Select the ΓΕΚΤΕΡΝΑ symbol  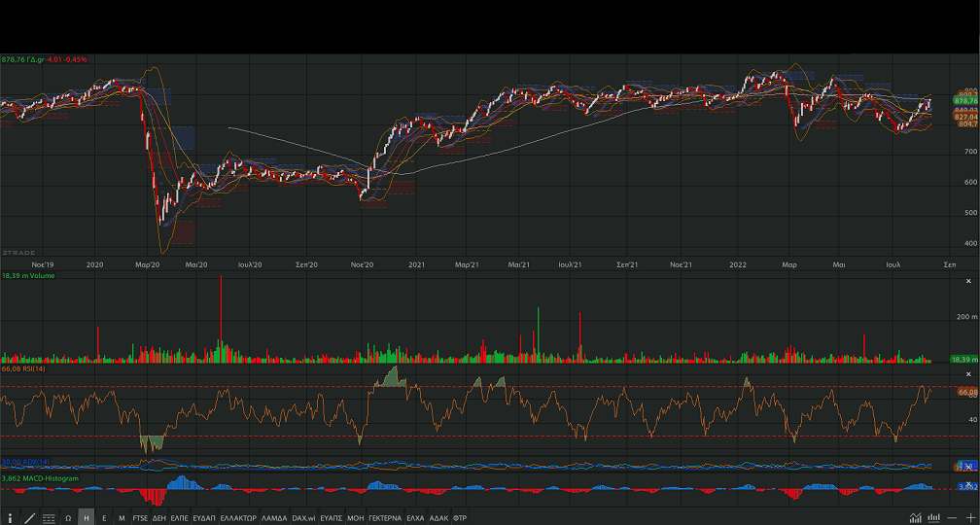[x=385, y=518]
